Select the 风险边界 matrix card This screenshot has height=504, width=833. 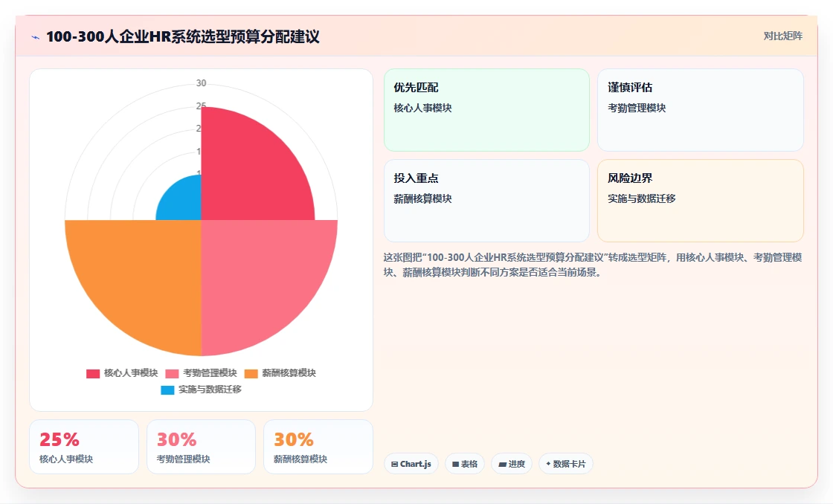[x=700, y=201]
